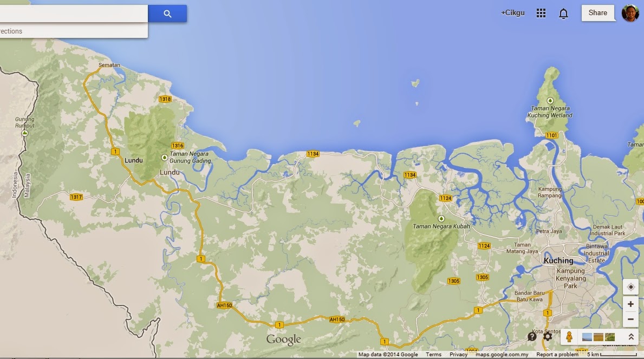Center the map on my location
The height and width of the screenshot is (359, 644).
coord(630,286)
